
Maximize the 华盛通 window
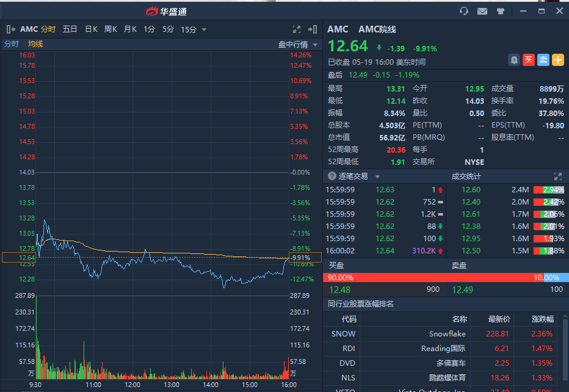[542, 11]
